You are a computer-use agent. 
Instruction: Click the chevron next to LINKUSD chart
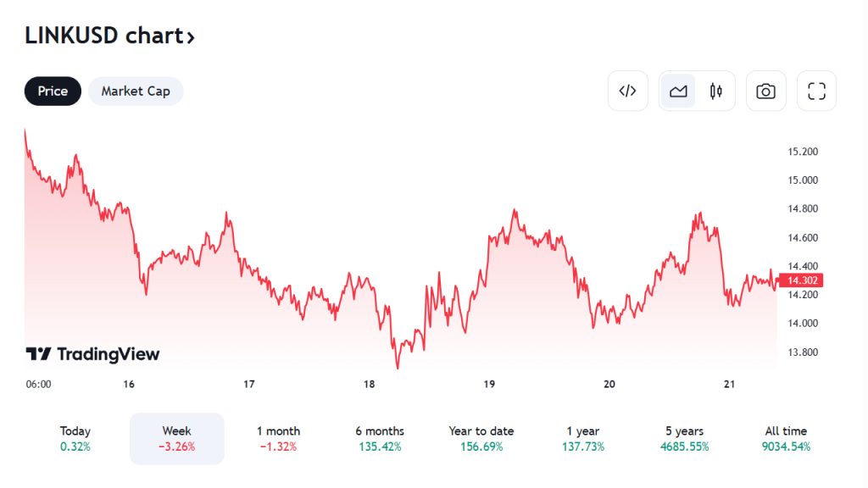[192, 37]
